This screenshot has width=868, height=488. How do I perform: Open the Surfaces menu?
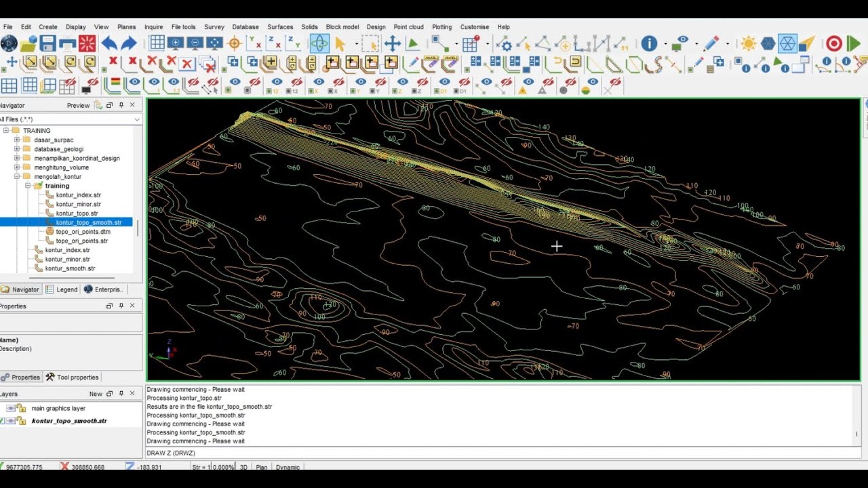pyautogui.click(x=280, y=27)
